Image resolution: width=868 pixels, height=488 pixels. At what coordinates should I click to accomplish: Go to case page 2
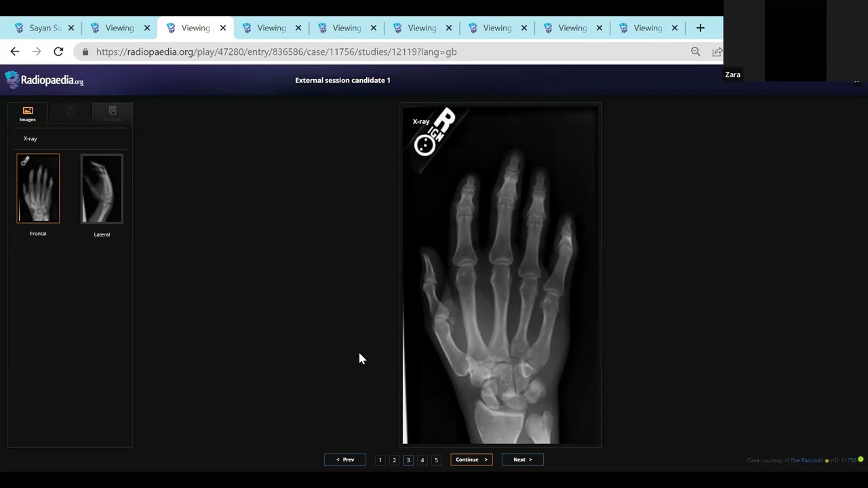[x=394, y=460]
